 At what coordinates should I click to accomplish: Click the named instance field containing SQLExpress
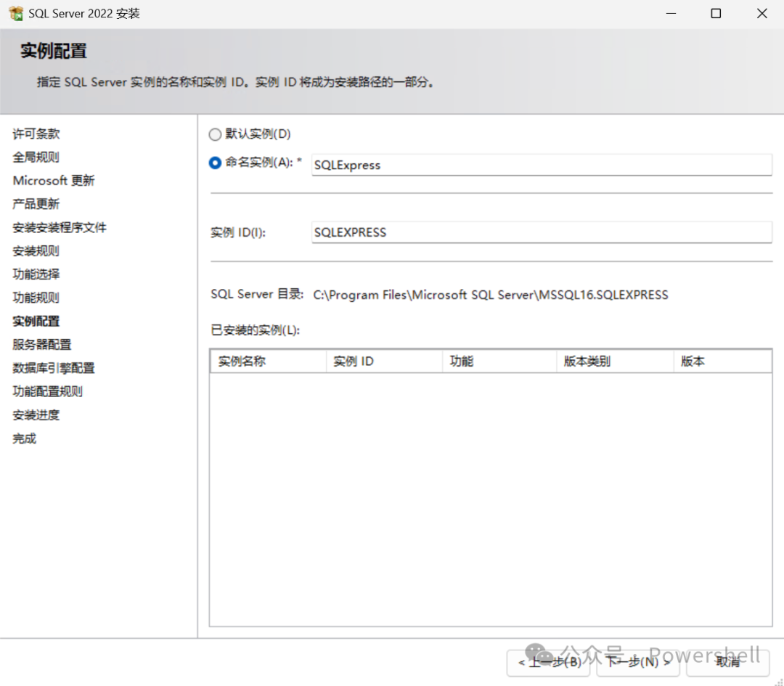542,165
